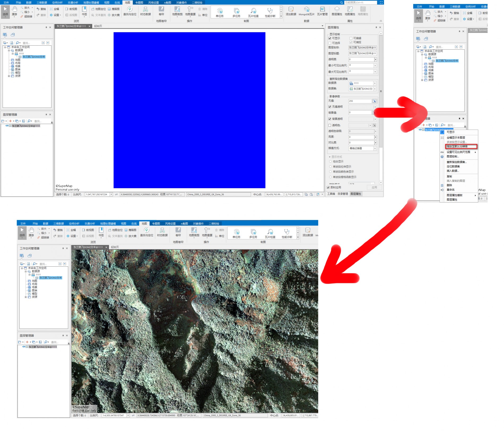The width and height of the screenshot is (504, 437).
Task: Click 单位 in the top-left window ribbon
Action: click(x=203, y=15)
